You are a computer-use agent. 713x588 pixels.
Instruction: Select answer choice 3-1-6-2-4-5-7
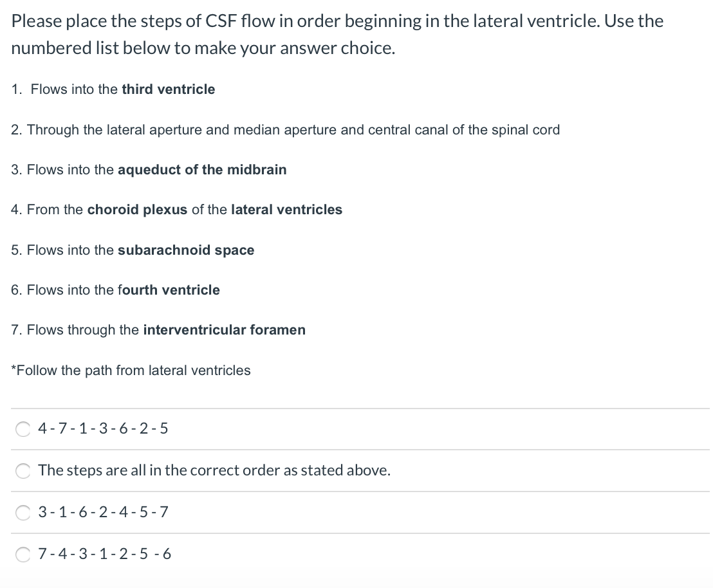click(x=23, y=512)
